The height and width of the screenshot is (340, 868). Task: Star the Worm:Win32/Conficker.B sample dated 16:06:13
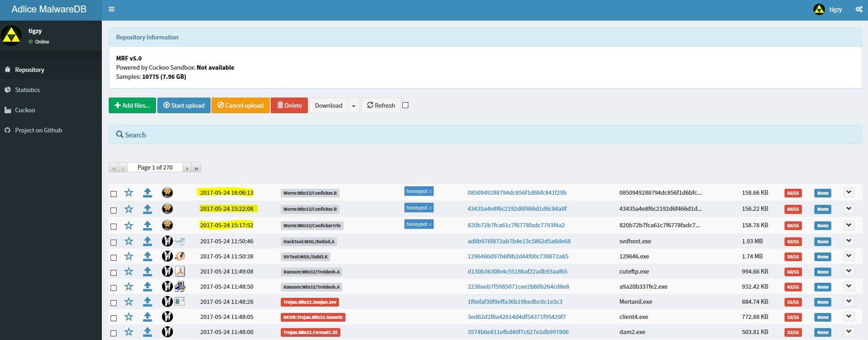pos(129,193)
